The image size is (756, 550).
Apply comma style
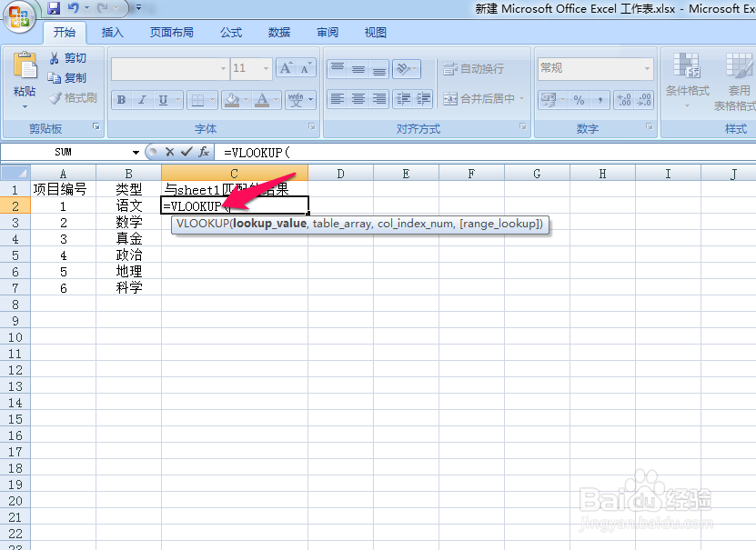(x=600, y=100)
